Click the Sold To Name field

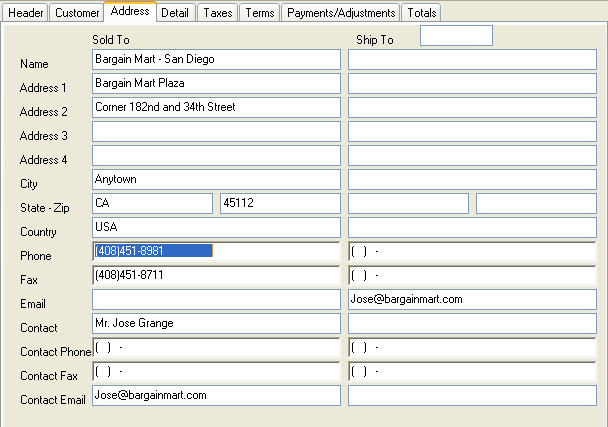click(216, 60)
